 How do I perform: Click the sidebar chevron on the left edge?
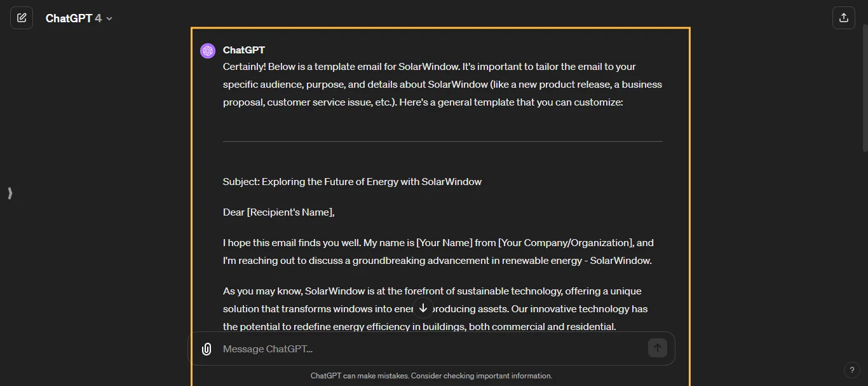[10, 193]
